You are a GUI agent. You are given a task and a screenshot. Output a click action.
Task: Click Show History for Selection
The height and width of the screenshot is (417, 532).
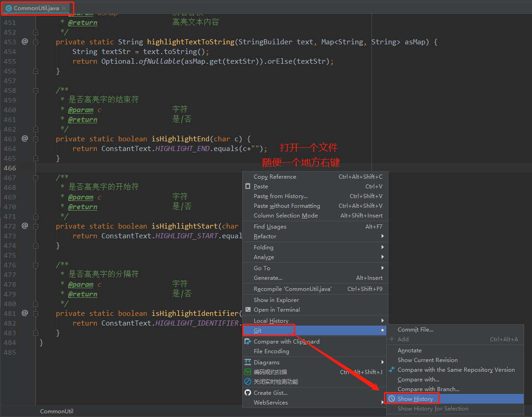click(455, 409)
